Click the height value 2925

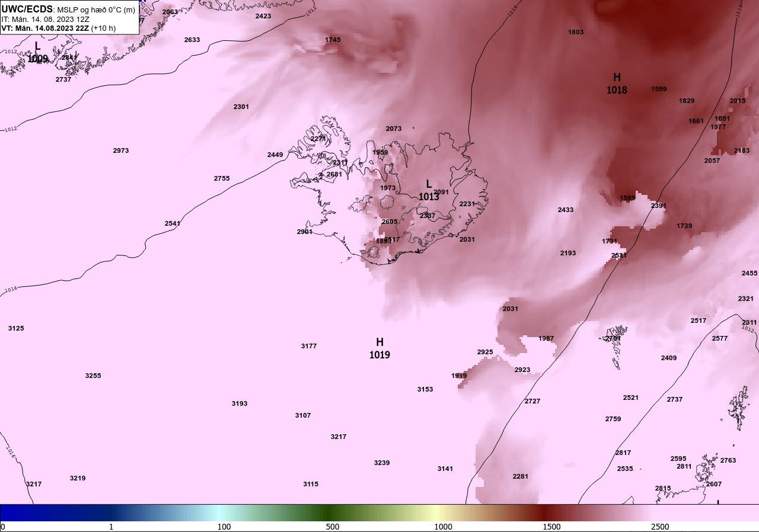[485, 352]
